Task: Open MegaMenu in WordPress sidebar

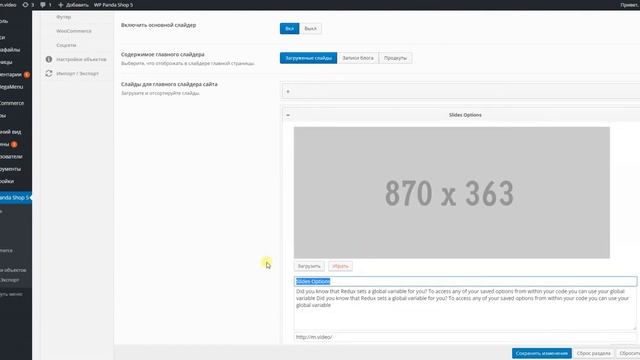Action: [x=11, y=87]
